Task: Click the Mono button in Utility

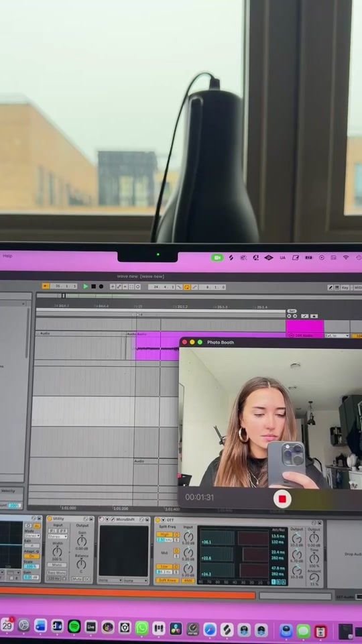Action: tap(57, 565)
